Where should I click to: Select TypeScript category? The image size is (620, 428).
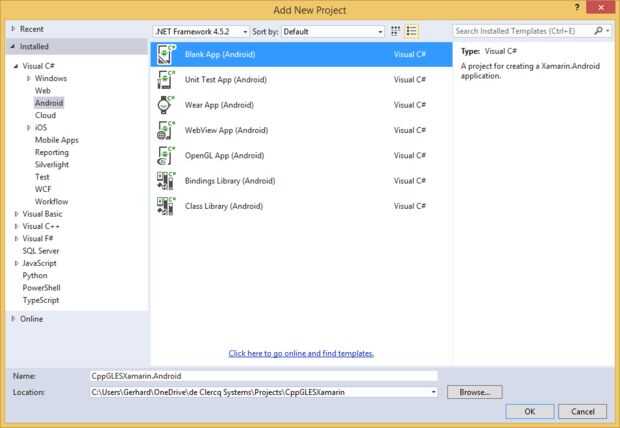[x=41, y=300]
